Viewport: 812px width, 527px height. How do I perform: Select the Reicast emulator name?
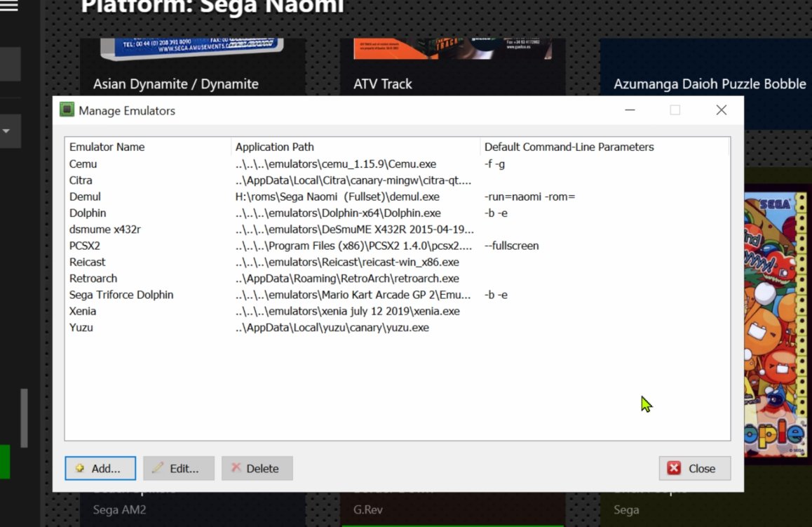[x=87, y=262]
